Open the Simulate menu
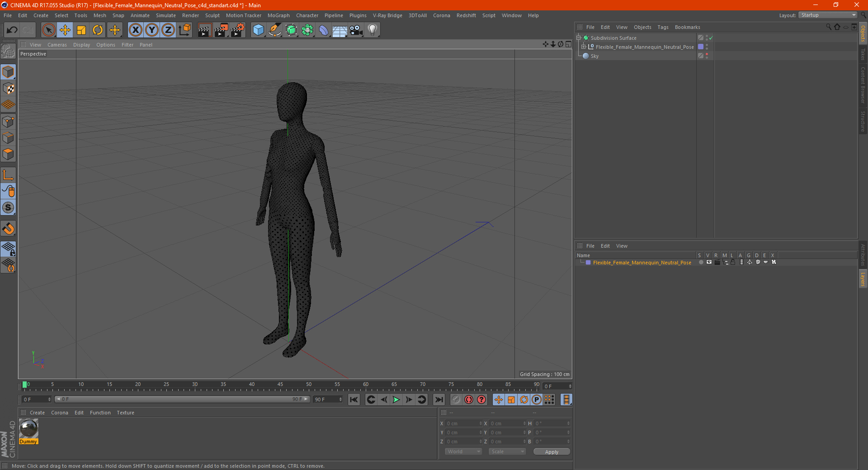This screenshot has width=868, height=470. (x=166, y=15)
